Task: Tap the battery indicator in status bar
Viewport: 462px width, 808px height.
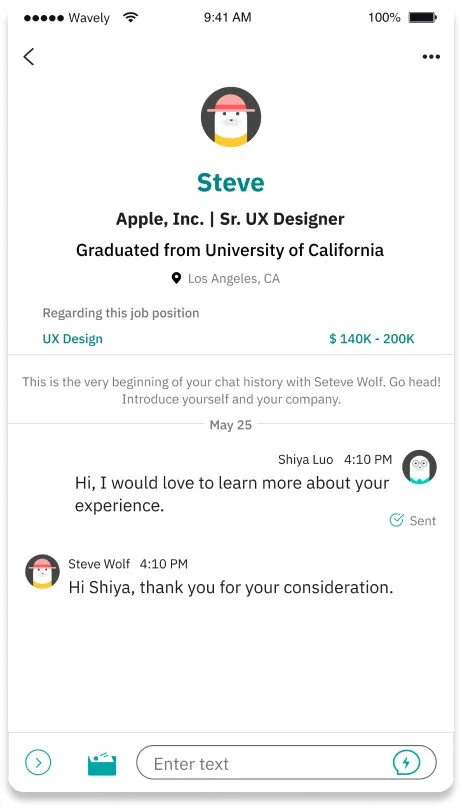Action: click(422, 18)
